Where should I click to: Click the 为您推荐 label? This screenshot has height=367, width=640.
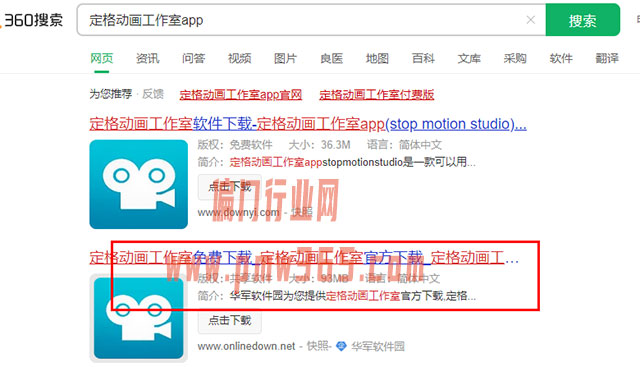point(111,94)
